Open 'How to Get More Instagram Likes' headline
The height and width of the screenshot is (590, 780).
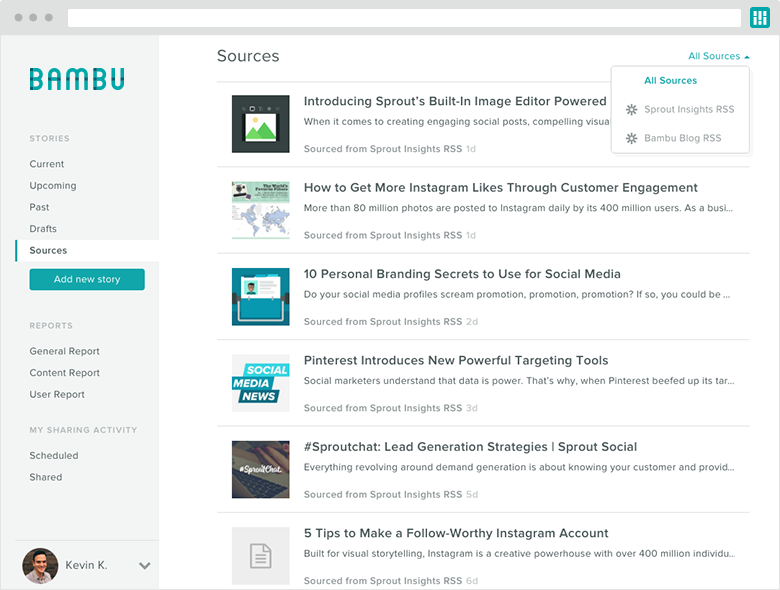[x=500, y=188]
